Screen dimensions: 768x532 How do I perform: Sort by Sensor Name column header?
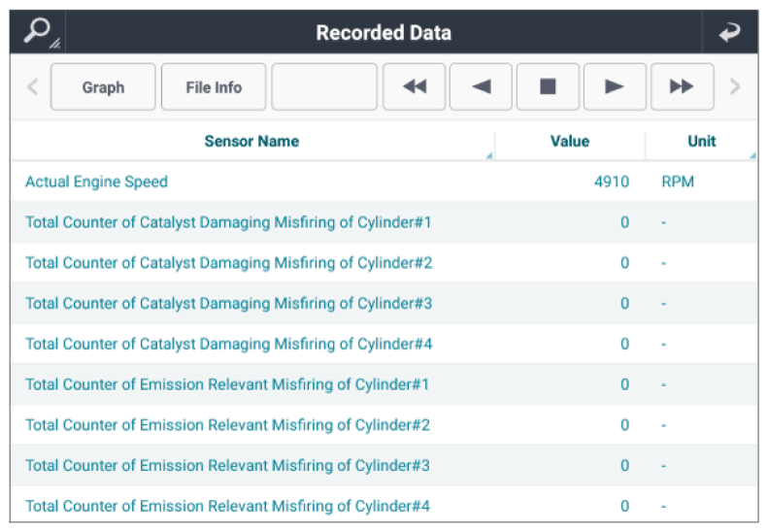[x=251, y=142]
